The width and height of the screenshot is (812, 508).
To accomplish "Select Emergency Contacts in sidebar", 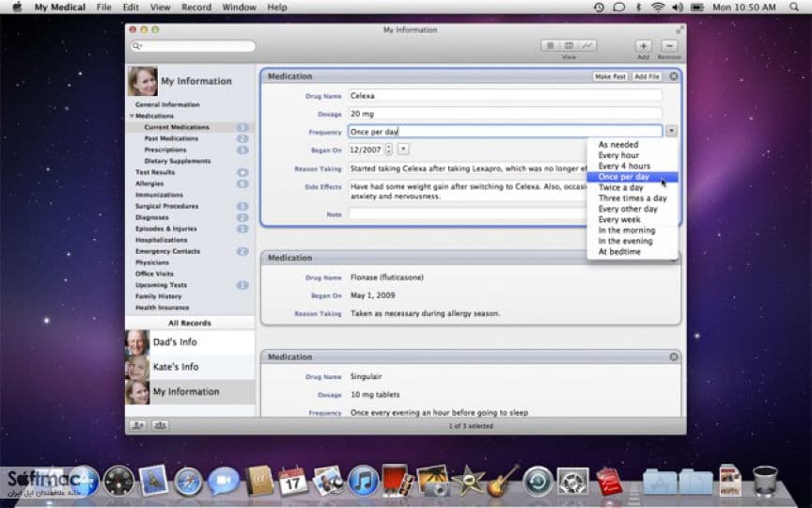I will (x=167, y=251).
